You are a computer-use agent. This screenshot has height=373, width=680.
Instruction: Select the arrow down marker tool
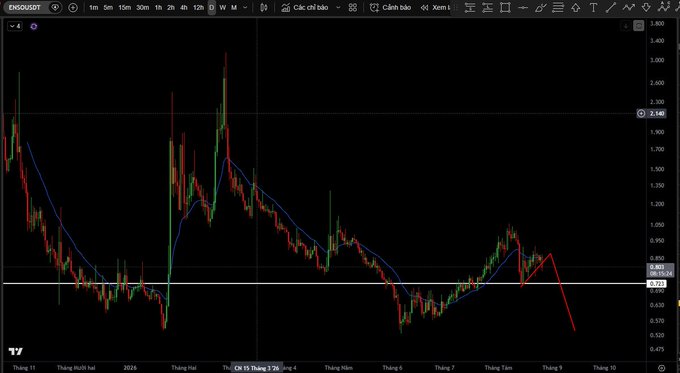(x=646, y=7)
